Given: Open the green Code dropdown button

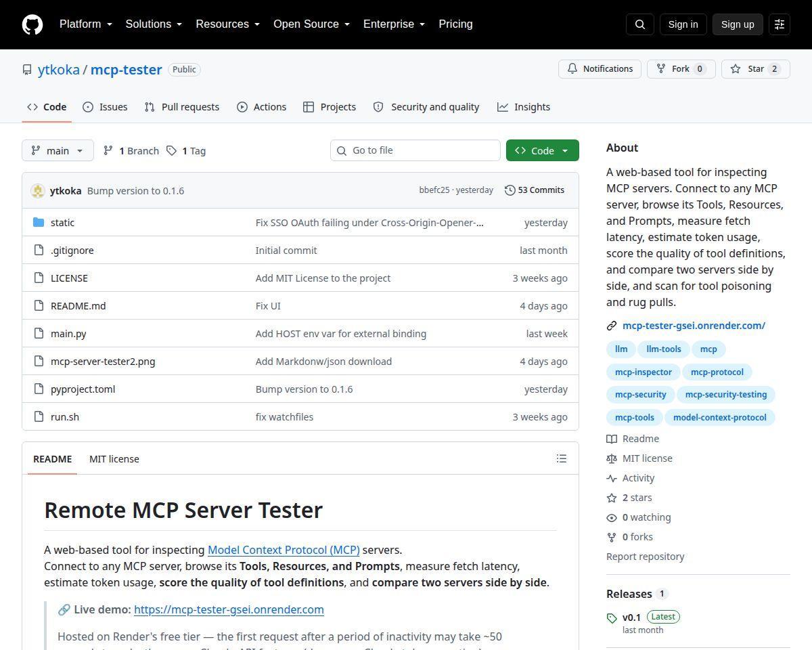Looking at the screenshot, I should coord(543,150).
